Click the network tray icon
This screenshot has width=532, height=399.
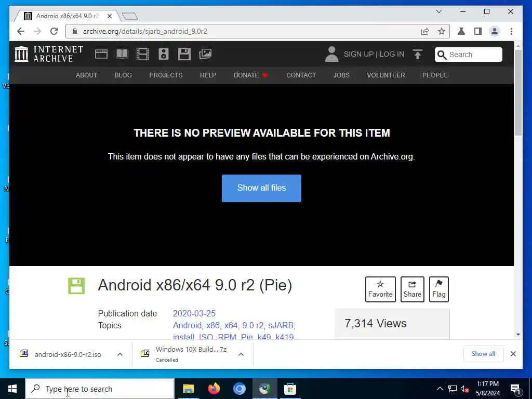453,389
